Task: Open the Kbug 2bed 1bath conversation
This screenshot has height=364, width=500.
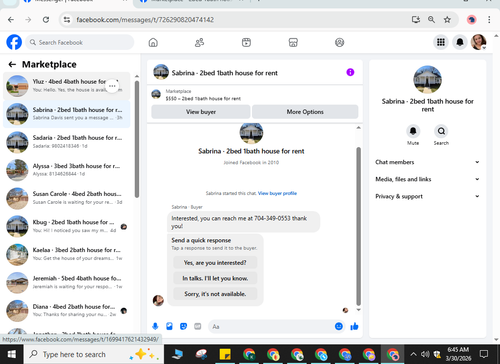Action: (67, 226)
